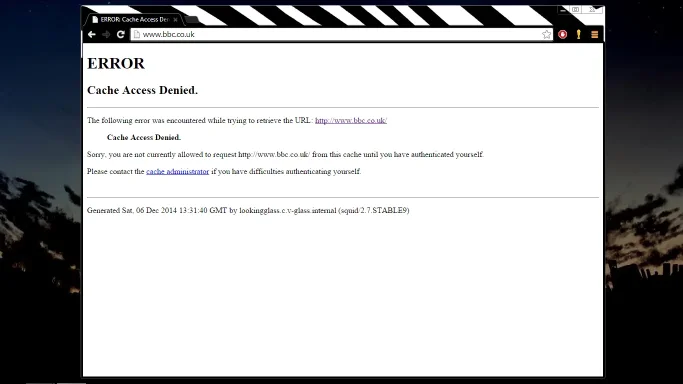
Task: Click the ERROR heading text
Action: (x=116, y=64)
